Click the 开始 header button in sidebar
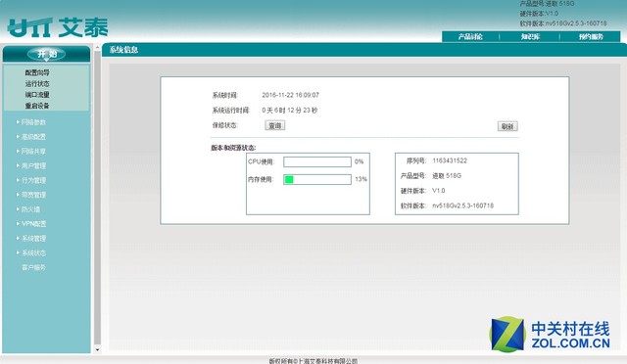627x364 pixels. coord(46,54)
